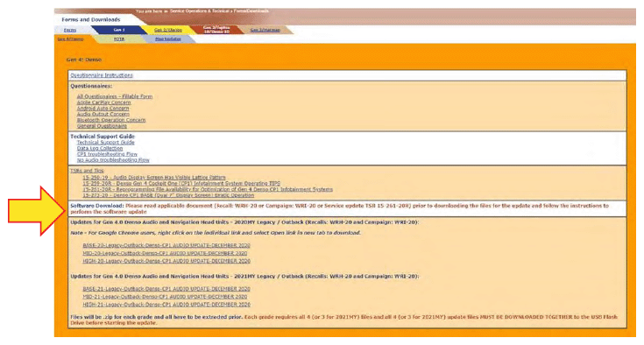This screenshot has height=345, width=644.
Task: Download BASE-20 Legacy-Outback Denso CP1 audio update
Action: coord(166,245)
